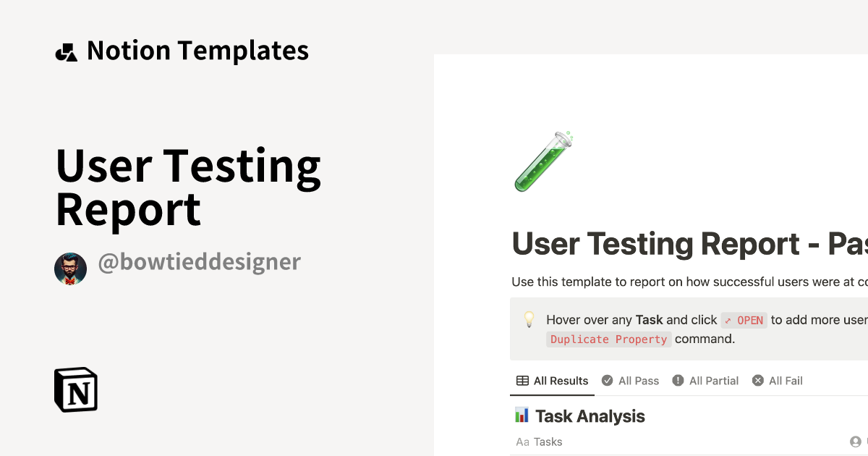
Task: Click the Notion cube logo
Action: click(x=76, y=389)
